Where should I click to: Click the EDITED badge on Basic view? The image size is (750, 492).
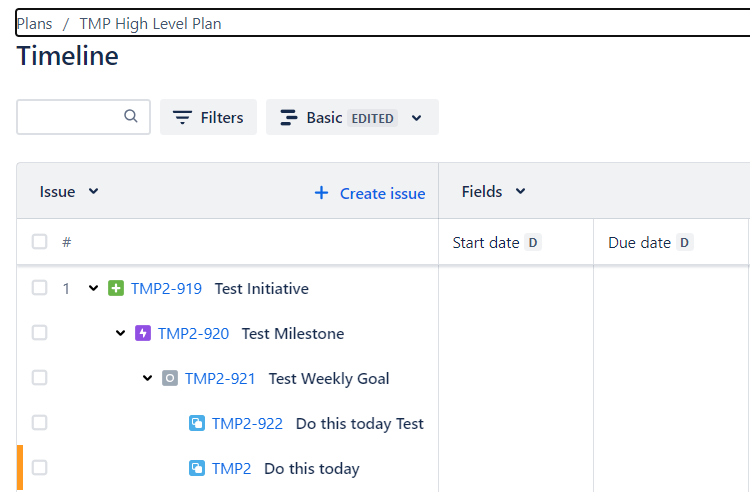pyautogui.click(x=373, y=118)
